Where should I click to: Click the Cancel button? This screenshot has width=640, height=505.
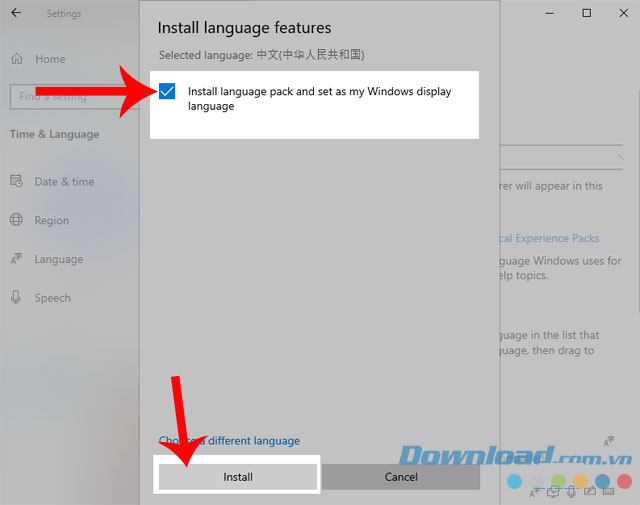tap(401, 476)
